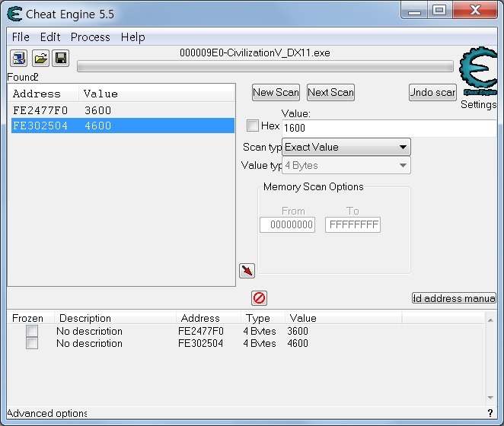504x426 pixels.
Task: Click 4 Bytes type of FE302504 entry
Action: coord(260,343)
